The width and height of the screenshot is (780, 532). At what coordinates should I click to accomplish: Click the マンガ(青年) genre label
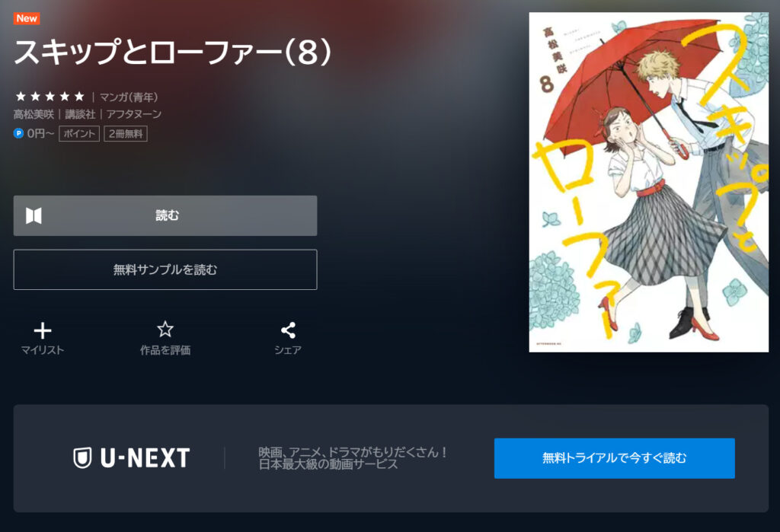click(x=129, y=97)
